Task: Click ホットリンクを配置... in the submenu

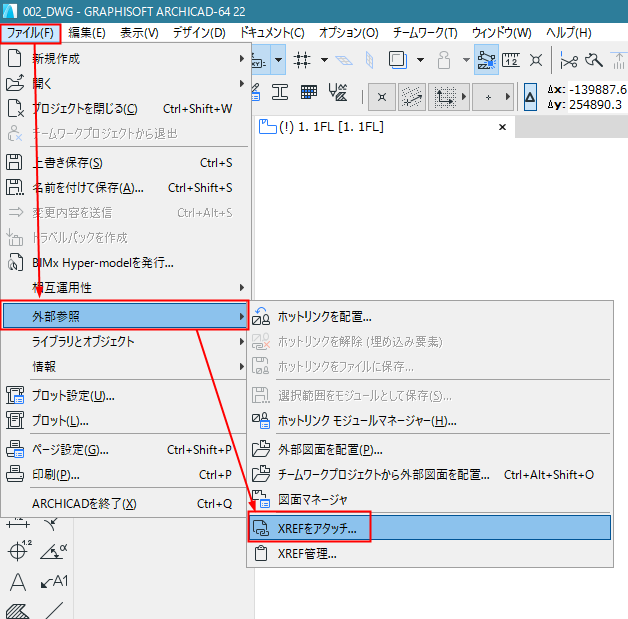Action: (x=430, y=317)
